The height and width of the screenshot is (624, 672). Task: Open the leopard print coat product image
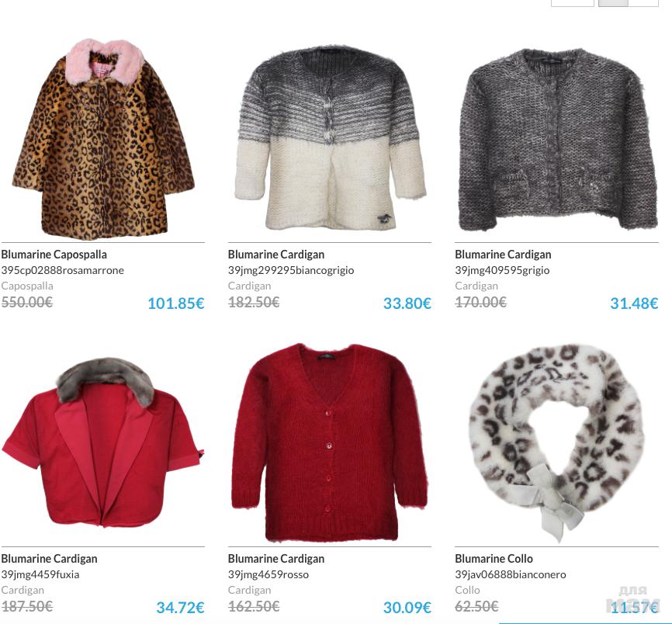tap(103, 139)
